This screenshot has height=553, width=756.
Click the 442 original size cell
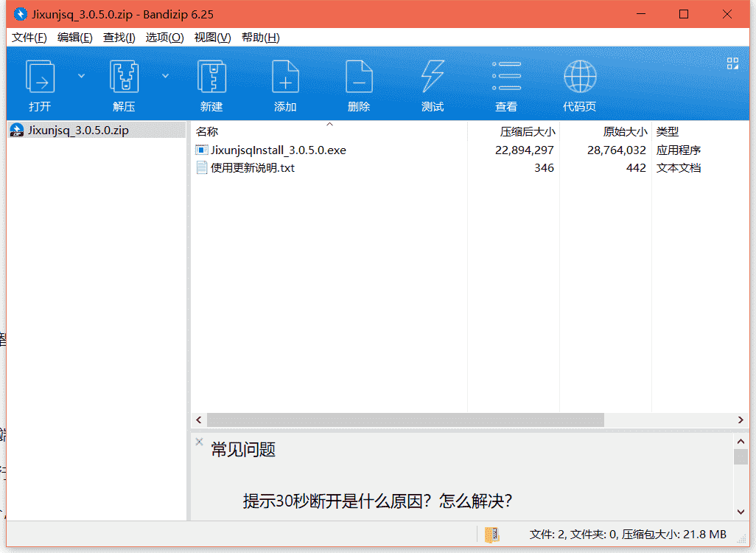point(636,168)
